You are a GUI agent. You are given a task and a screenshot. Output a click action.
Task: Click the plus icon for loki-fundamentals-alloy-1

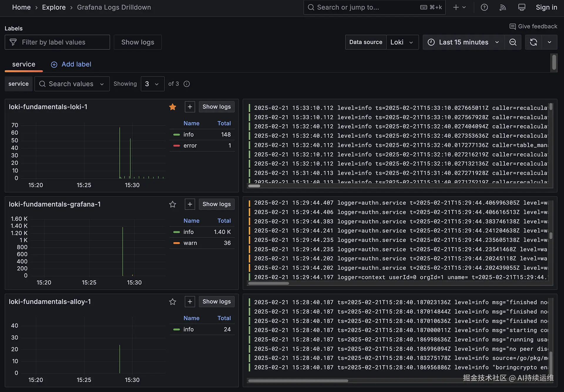click(x=190, y=302)
